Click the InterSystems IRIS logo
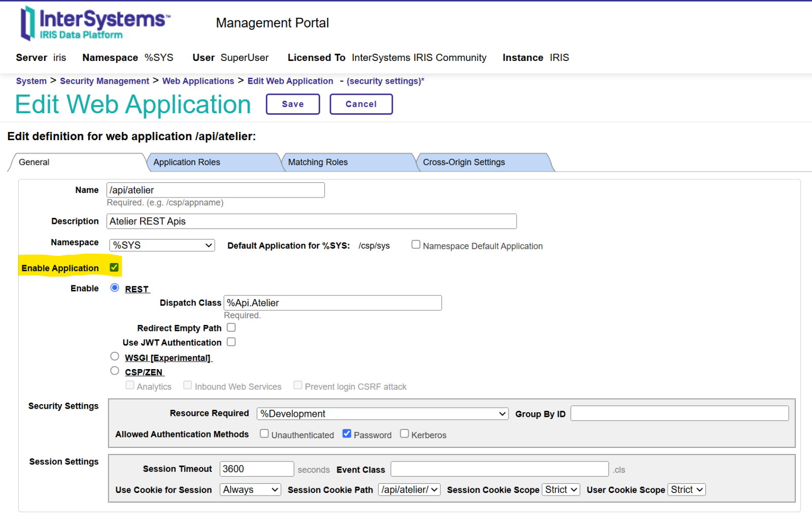 pos(95,23)
